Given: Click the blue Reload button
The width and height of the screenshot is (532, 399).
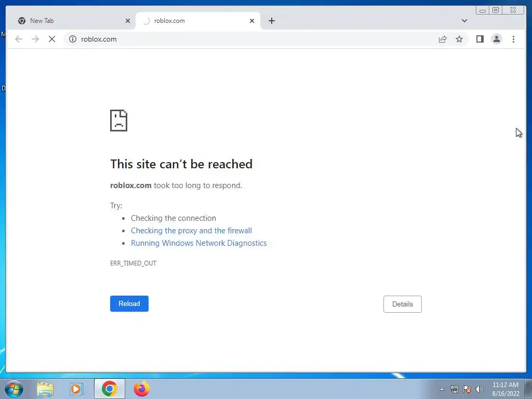Looking at the screenshot, I should pos(129,303).
